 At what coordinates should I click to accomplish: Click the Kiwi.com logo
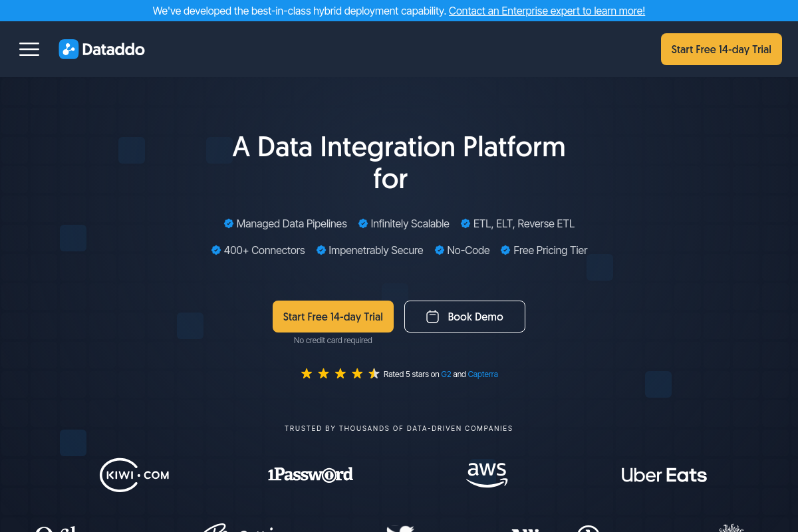click(x=134, y=475)
